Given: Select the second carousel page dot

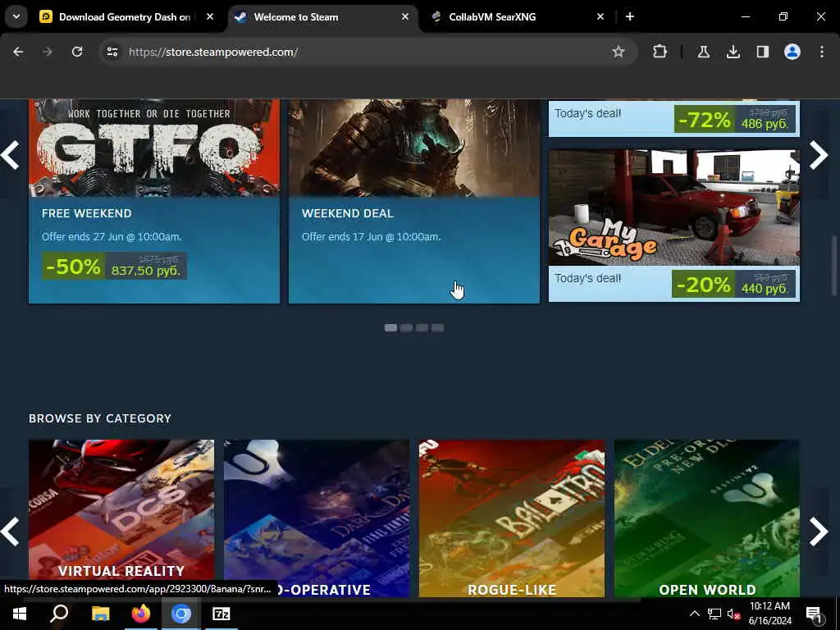Looking at the screenshot, I should point(406,327).
